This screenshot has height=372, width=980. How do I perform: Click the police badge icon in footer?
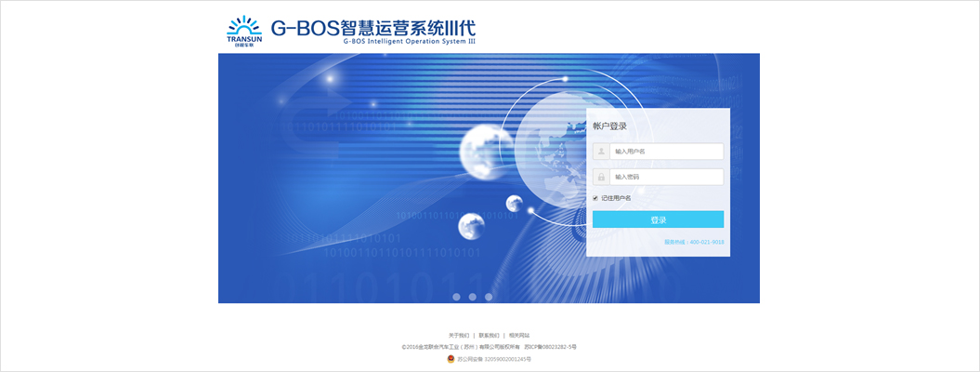coord(451,358)
